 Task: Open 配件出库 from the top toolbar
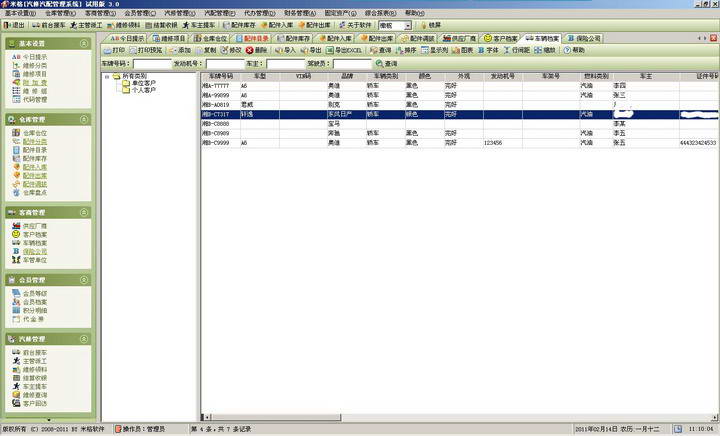pos(314,25)
